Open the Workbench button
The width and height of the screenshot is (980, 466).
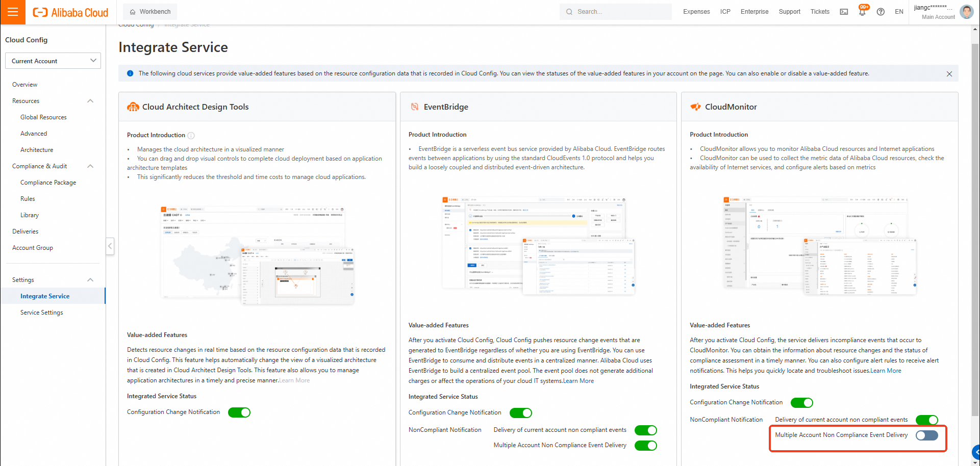pyautogui.click(x=150, y=12)
